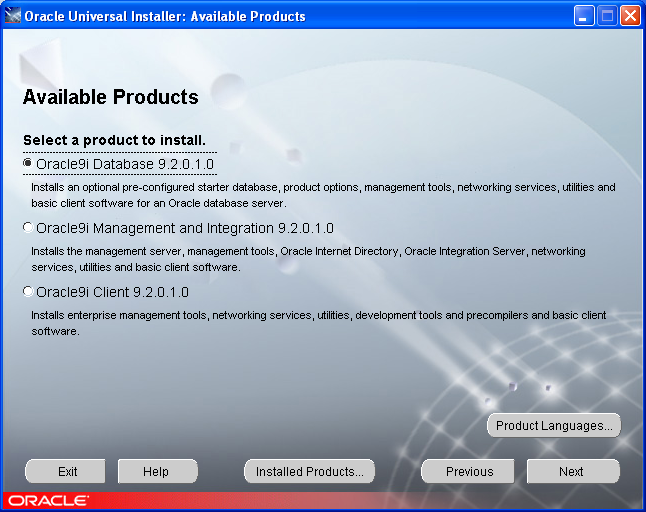646x512 pixels.
Task: Close the Oracle Universal Installer window
Action: click(630, 16)
